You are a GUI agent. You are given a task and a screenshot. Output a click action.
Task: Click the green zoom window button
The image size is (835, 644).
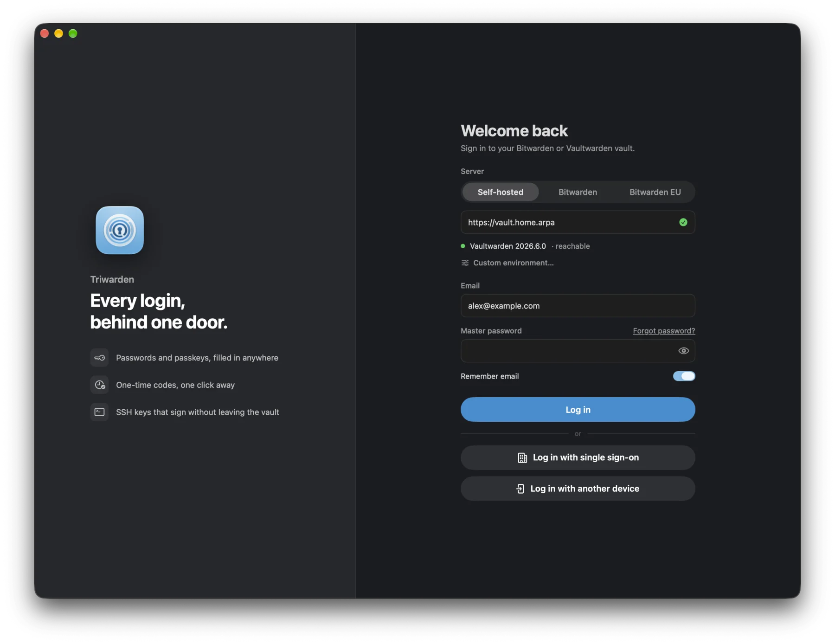73,33
